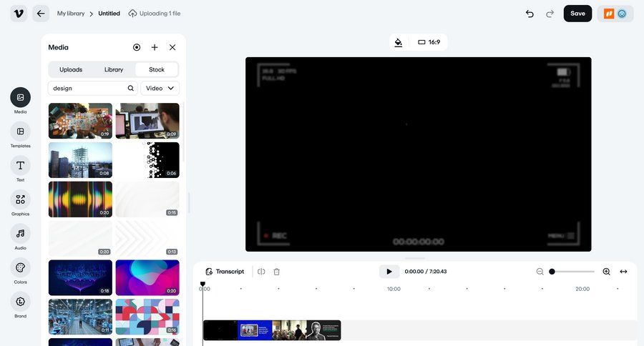Viewport: 644px width, 346px height.
Task: Select the 0:16 geometric shapes stock clip
Action: (147, 317)
